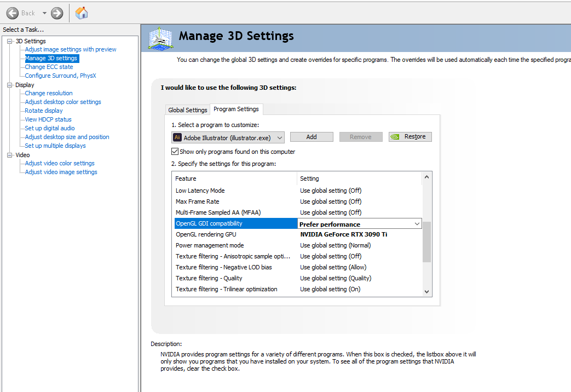Open Adjust image settings with preview
Screen dimensions: 571x392
pos(71,49)
